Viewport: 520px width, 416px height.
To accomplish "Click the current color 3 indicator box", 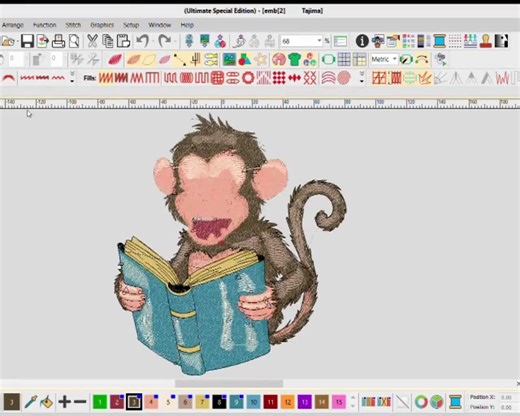I will click(x=12, y=402).
